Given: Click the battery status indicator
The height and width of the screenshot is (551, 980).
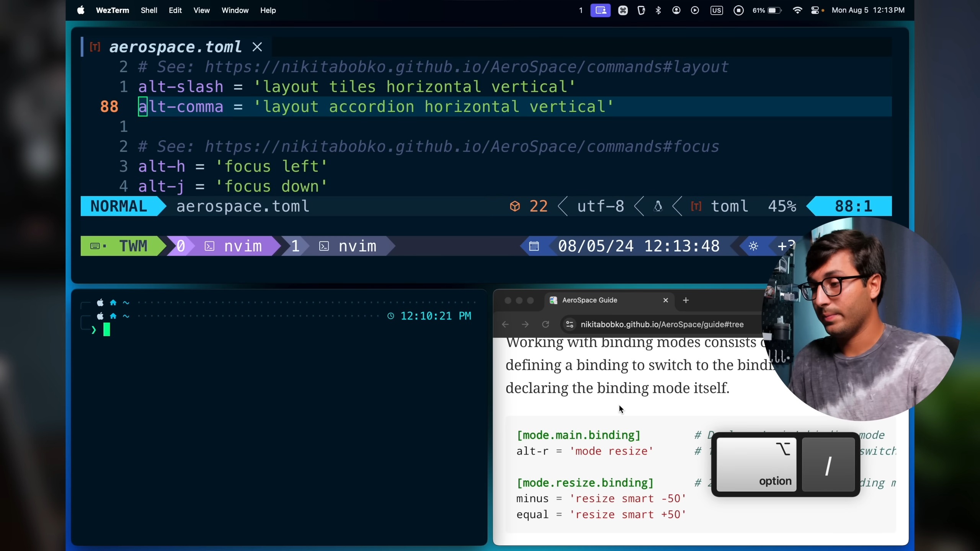Looking at the screenshot, I should tap(767, 10).
